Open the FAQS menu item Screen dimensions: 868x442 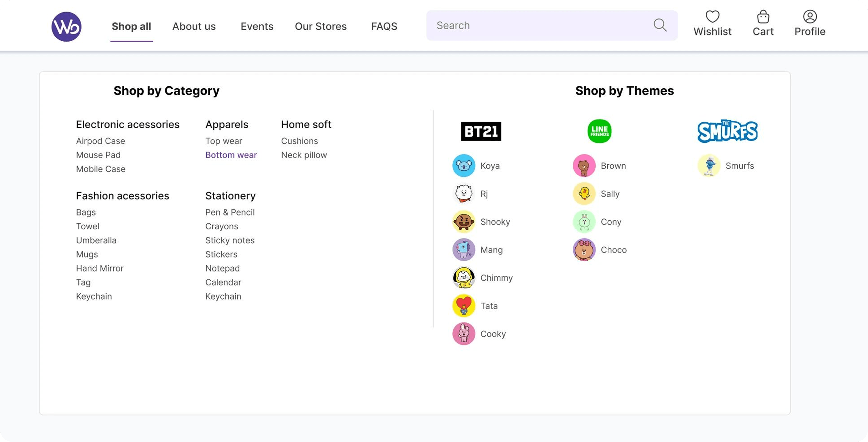tap(384, 26)
